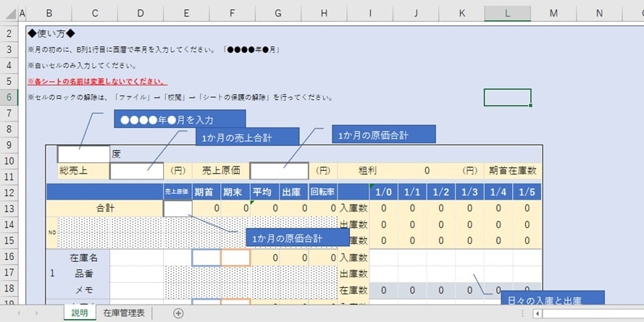Select column M header

[553, 14]
